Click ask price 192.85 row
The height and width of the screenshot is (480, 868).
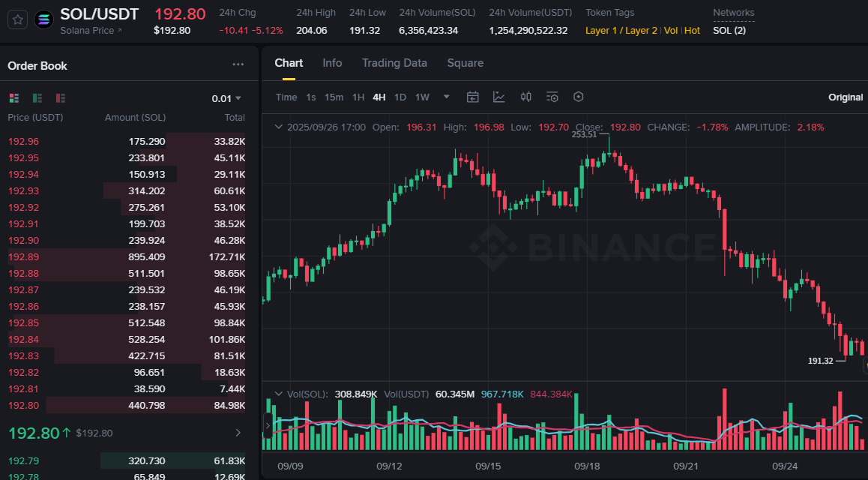(126, 322)
